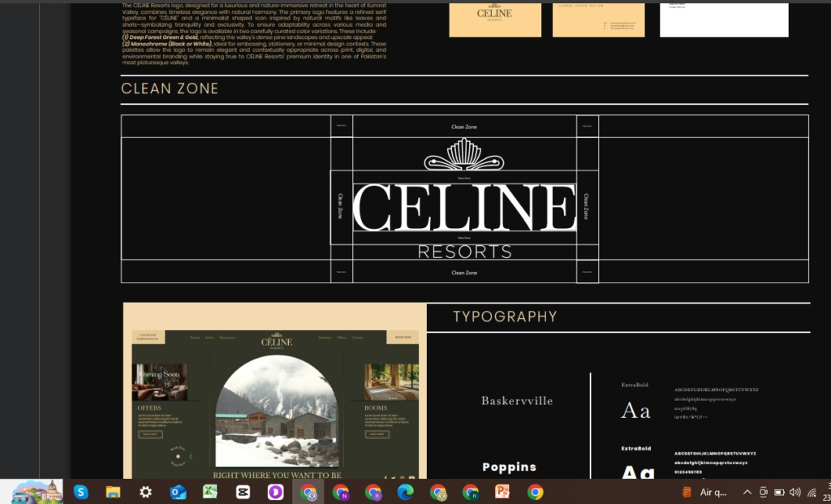831x504 pixels.
Task: Open the Air quality taskbar widget
Action: tap(706, 492)
